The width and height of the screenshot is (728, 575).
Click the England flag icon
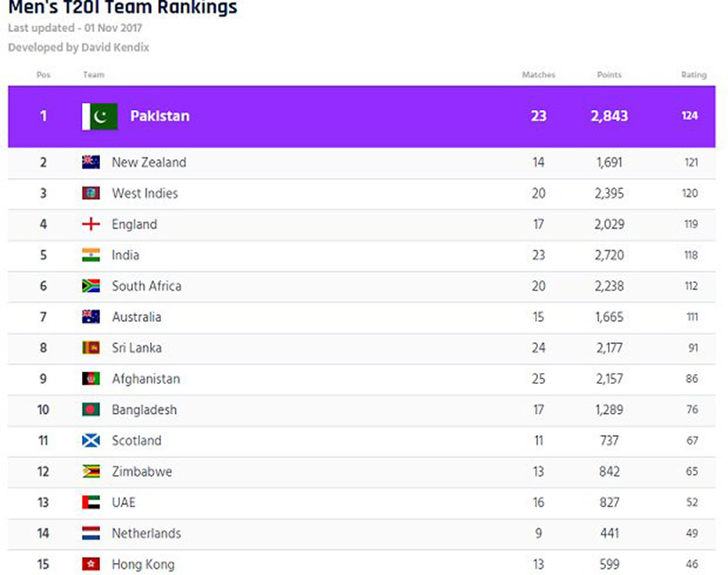pyautogui.click(x=90, y=224)
